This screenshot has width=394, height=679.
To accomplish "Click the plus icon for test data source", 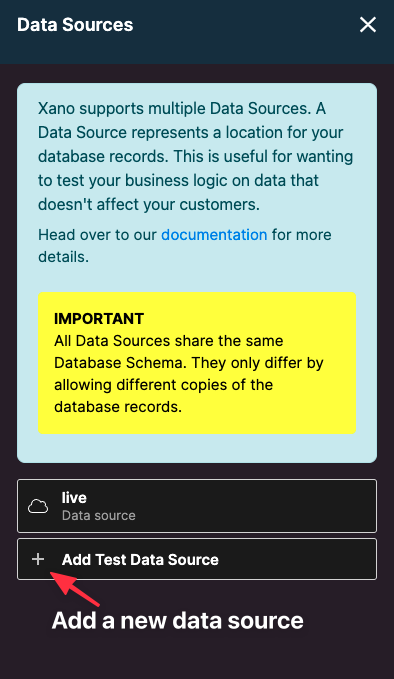I will click(38, 559).
